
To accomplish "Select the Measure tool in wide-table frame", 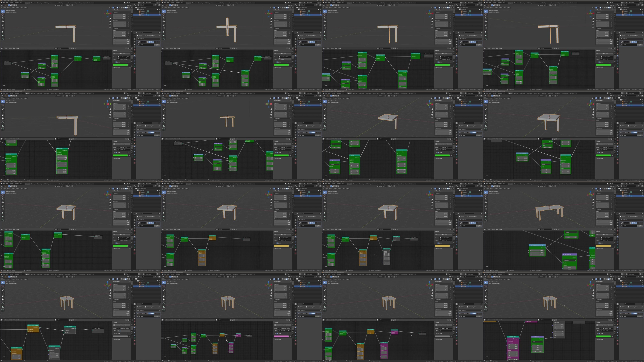I will coord(486,216).
